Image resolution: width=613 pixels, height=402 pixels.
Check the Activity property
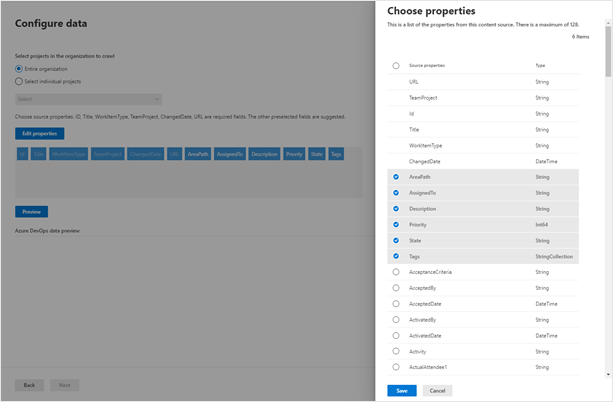396,351
